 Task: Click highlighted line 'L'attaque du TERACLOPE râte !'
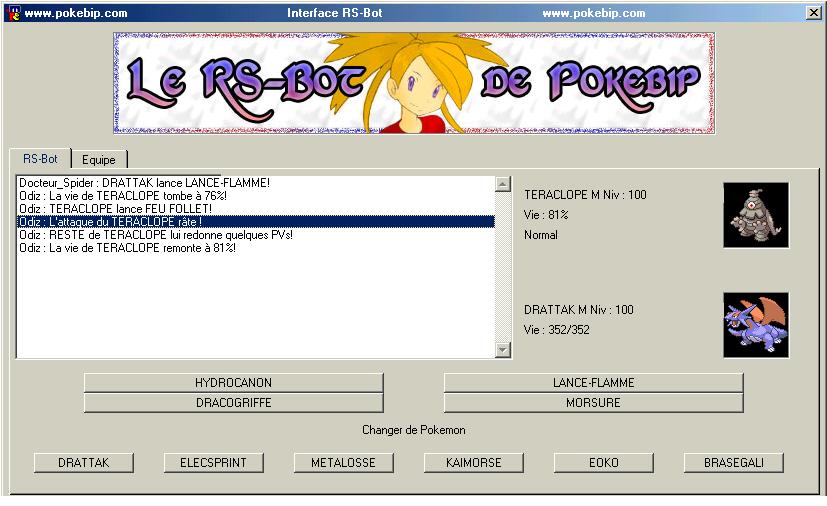tap(256, 222)
